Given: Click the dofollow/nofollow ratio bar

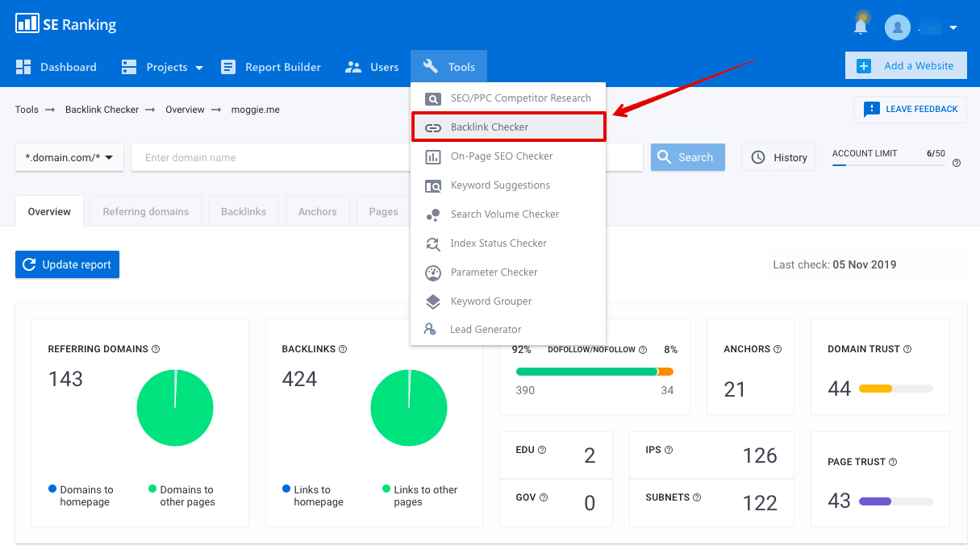Looking at the screenshot, I should [x=594, y=372].
